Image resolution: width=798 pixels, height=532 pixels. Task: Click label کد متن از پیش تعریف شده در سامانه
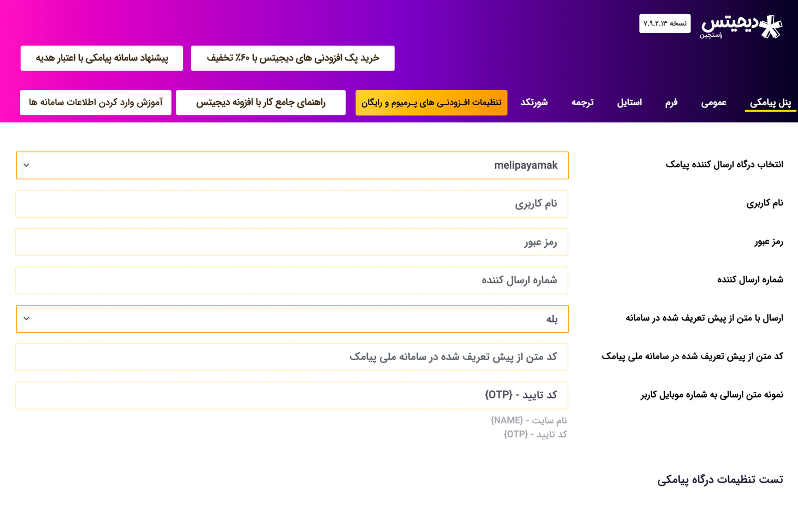692,356
